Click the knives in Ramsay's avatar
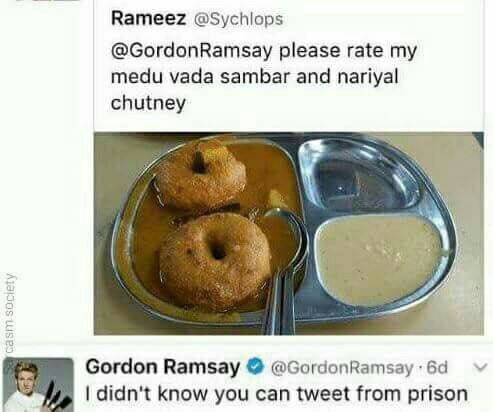This screenshot has width=493, height=412. [x=56, y=398]
